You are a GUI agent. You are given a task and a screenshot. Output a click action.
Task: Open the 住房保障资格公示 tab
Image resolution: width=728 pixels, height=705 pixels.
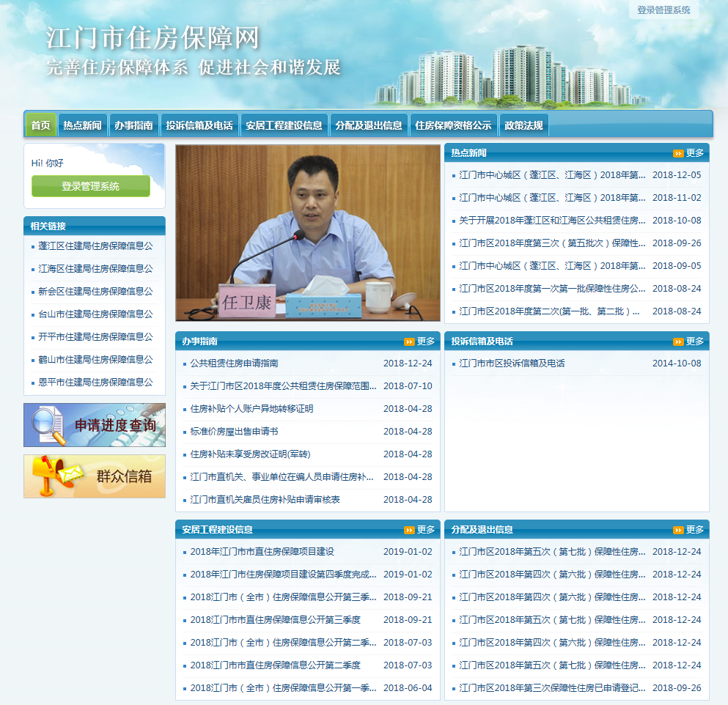453,125
